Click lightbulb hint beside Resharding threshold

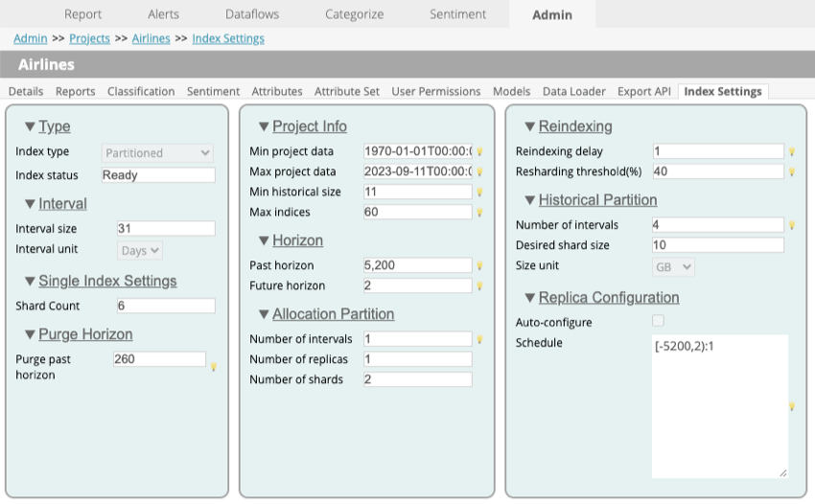[792, 172]
